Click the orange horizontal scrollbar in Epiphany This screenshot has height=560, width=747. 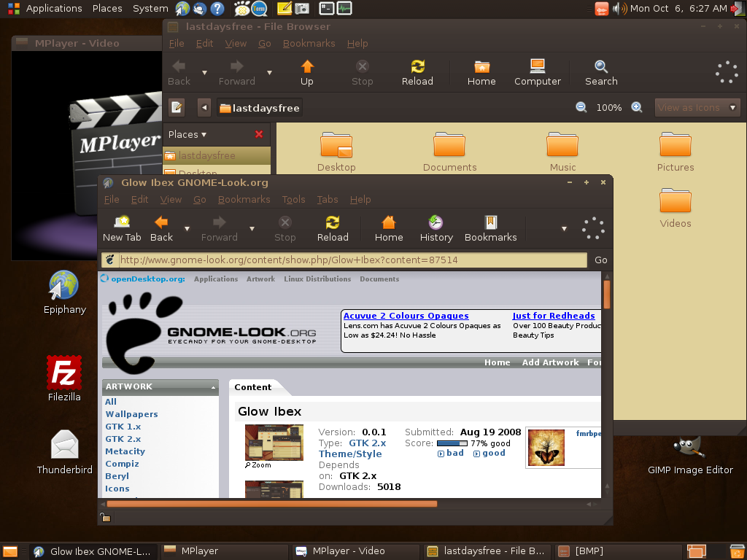271,504
